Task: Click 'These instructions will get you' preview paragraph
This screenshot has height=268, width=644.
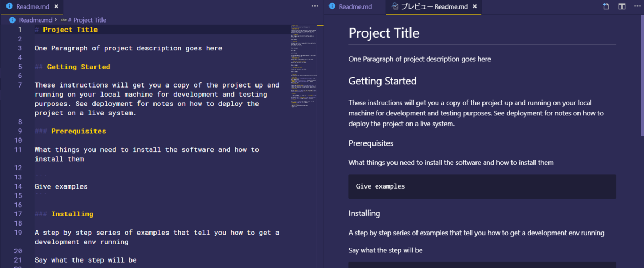Action: [477, 113]
